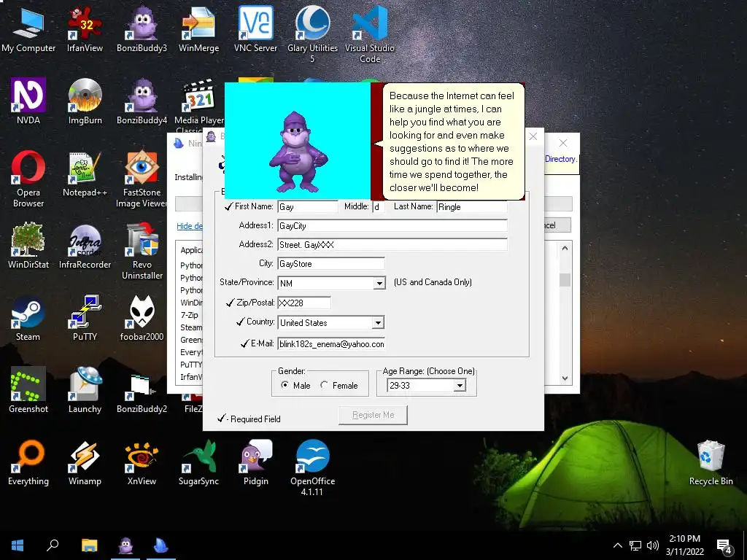Open File Explorer from taskbar

(89, 545)
